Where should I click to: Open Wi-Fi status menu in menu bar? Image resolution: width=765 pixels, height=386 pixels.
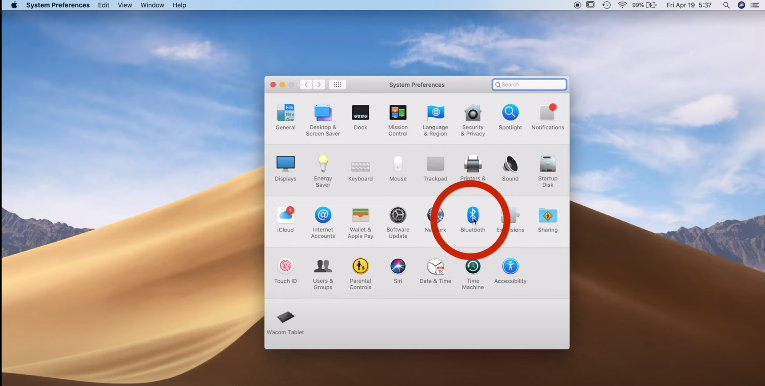[x=622, y=5]
